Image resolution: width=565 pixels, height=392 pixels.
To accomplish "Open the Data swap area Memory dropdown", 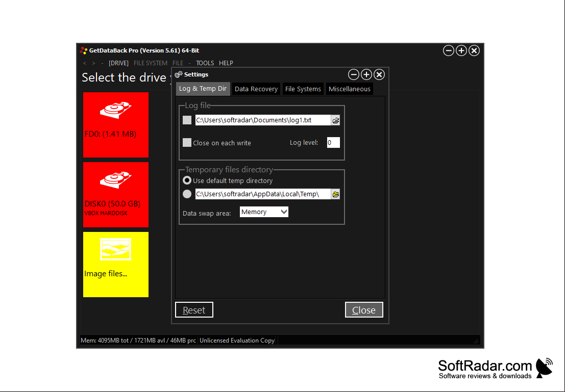I will (x=264, y=212).
